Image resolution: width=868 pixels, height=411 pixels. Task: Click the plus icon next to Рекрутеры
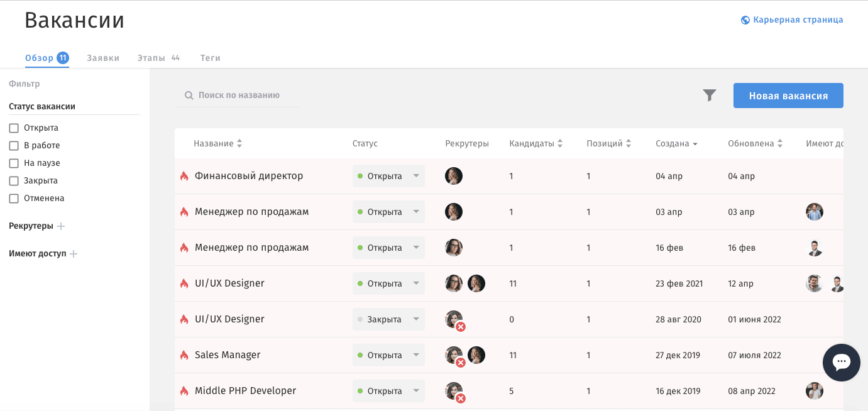point(61,226)
